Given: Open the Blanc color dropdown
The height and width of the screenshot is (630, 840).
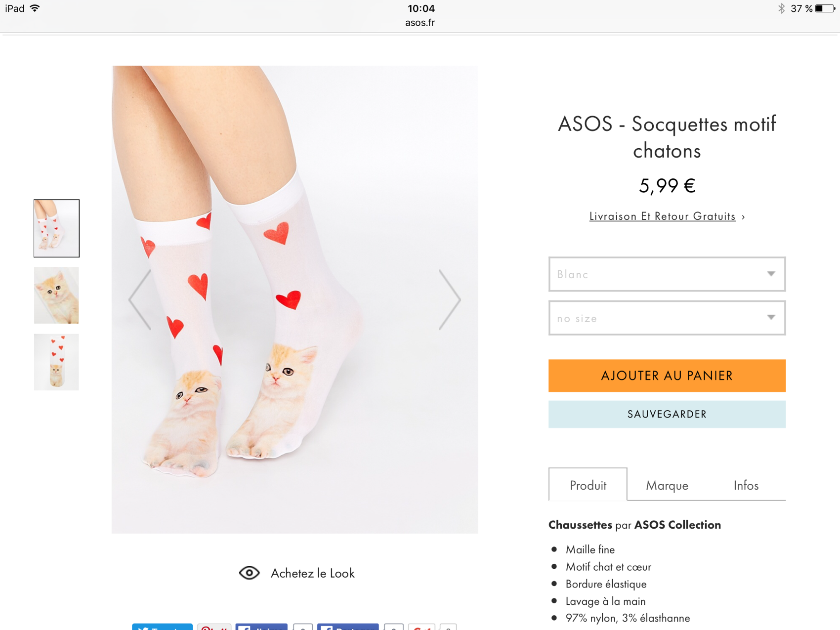Looking at the screenshot, I should (667, 274).
